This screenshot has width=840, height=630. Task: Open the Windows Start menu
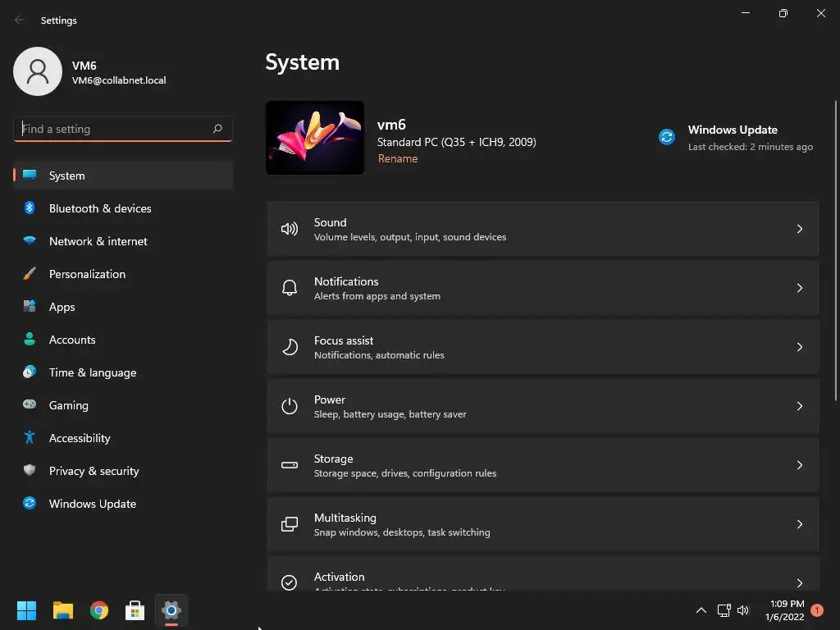pos(26,610)
